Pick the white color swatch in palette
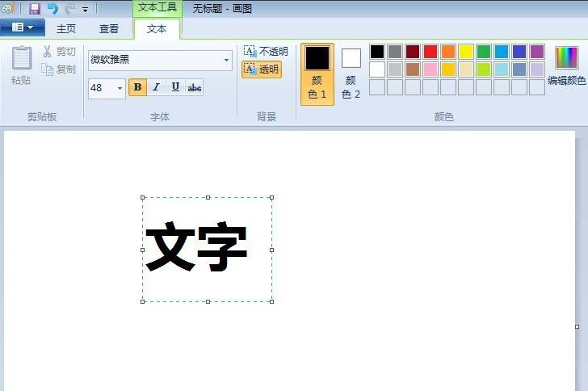The width and height of the screenshot is (588, 391). coord(377,69)
